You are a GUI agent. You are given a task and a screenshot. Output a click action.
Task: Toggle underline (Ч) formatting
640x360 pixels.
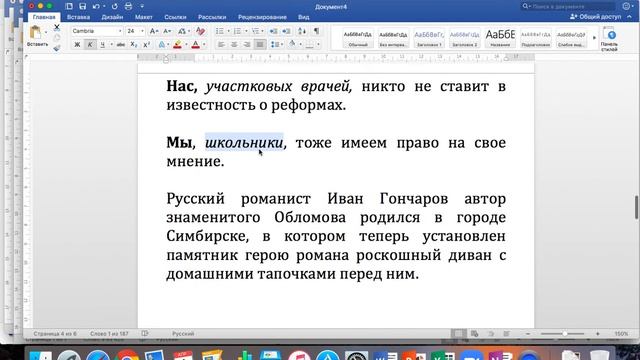102,44
